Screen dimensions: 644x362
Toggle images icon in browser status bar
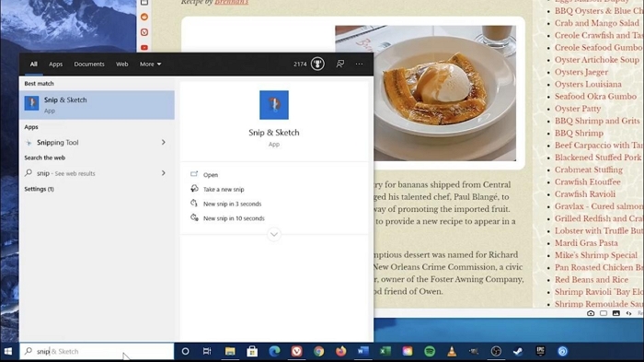[616, 313]
